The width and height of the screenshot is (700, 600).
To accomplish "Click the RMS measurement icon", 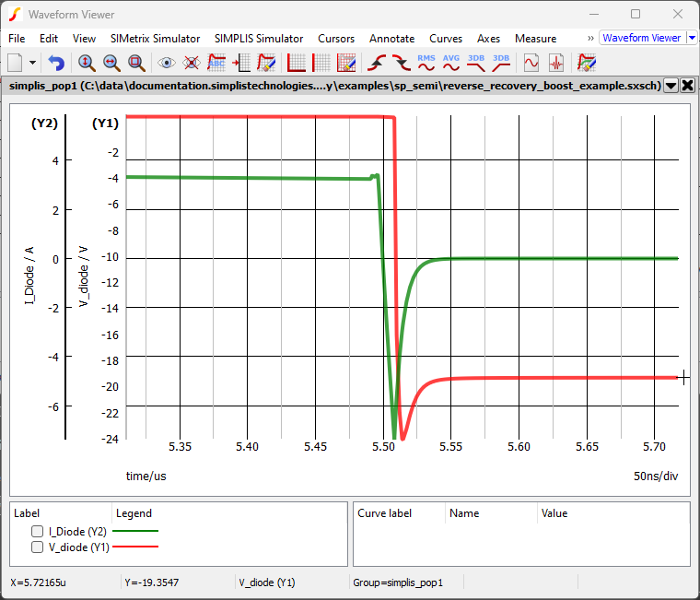I will tap(426, 63).
